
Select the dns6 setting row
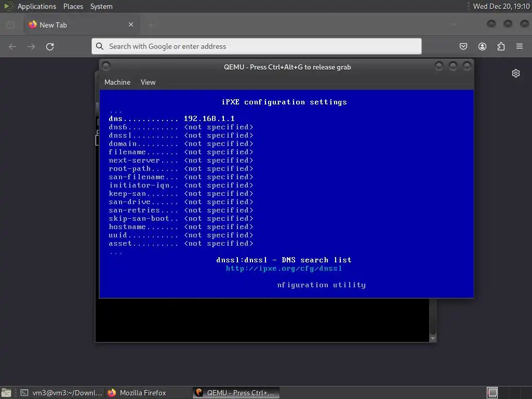(181, 127)
